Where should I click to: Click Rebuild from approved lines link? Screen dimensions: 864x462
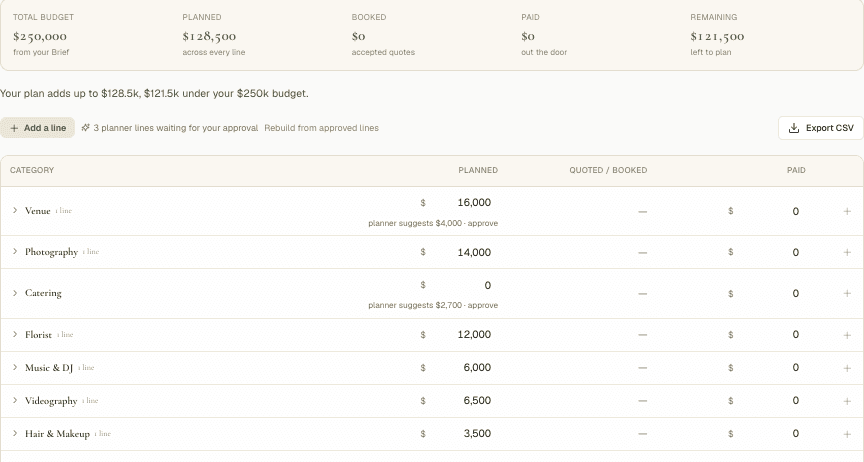point(321,128)
